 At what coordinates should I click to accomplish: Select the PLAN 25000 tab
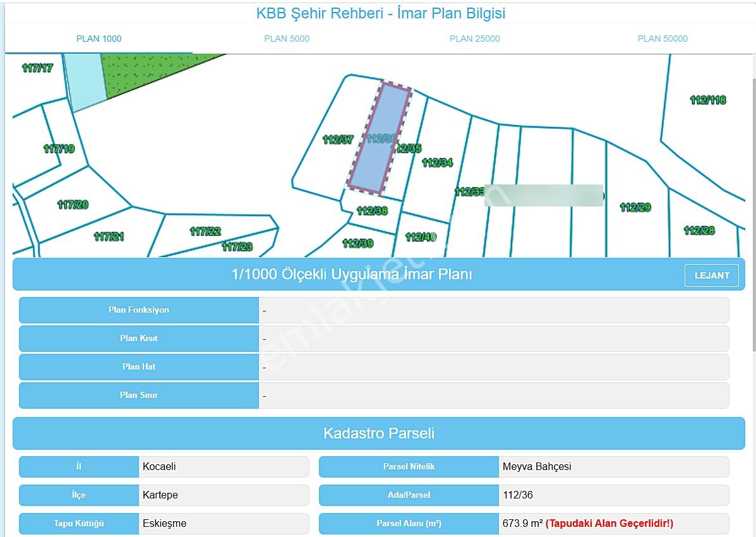pyautogui.click(x=474, y=39)
